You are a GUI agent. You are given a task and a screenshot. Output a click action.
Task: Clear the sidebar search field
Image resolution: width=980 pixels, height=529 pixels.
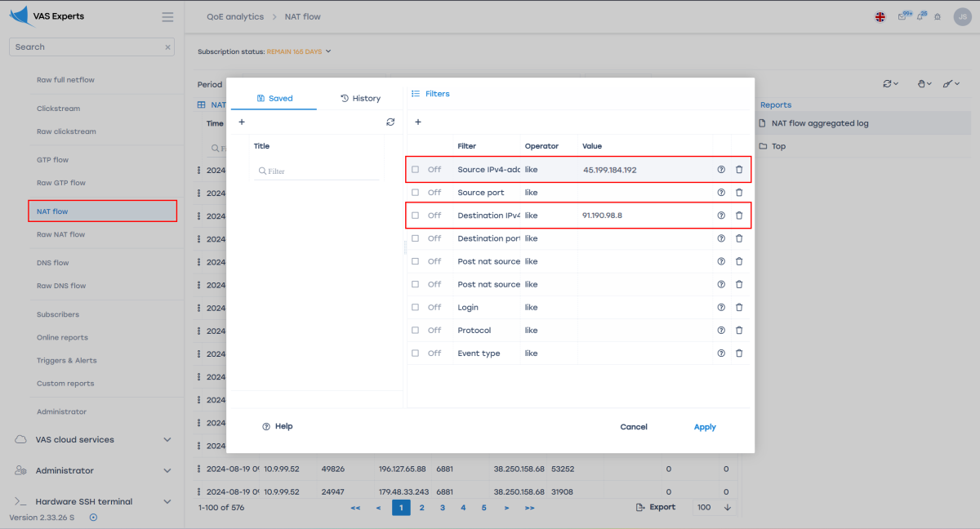point(168,47)
